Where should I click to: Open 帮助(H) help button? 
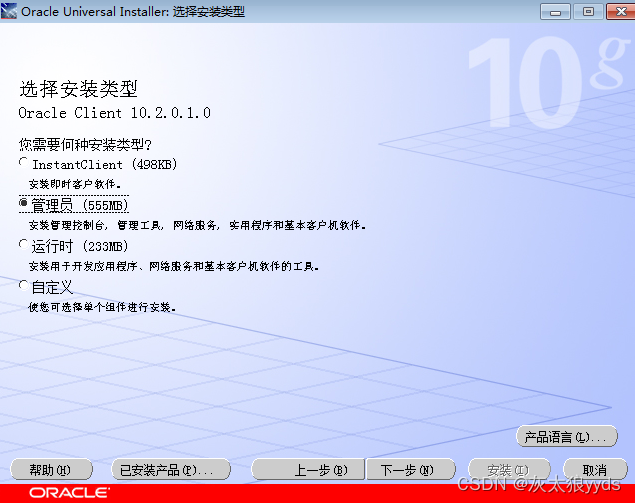pos(51,470)
